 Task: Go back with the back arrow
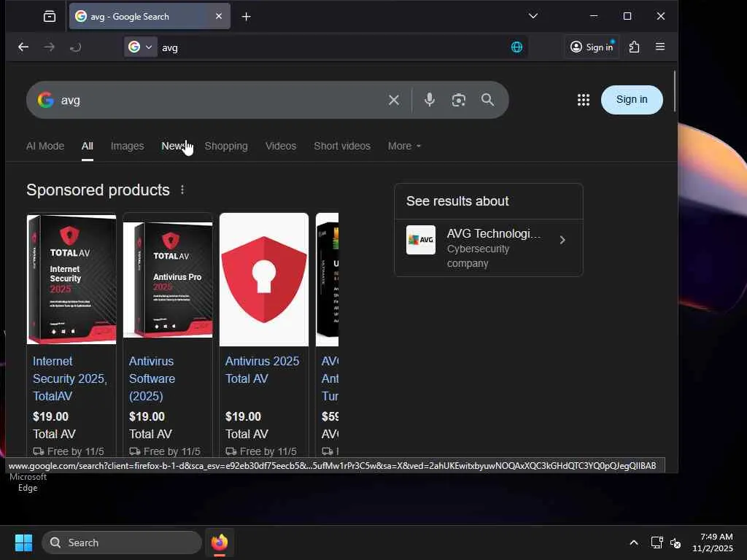[x=23, y=47]
